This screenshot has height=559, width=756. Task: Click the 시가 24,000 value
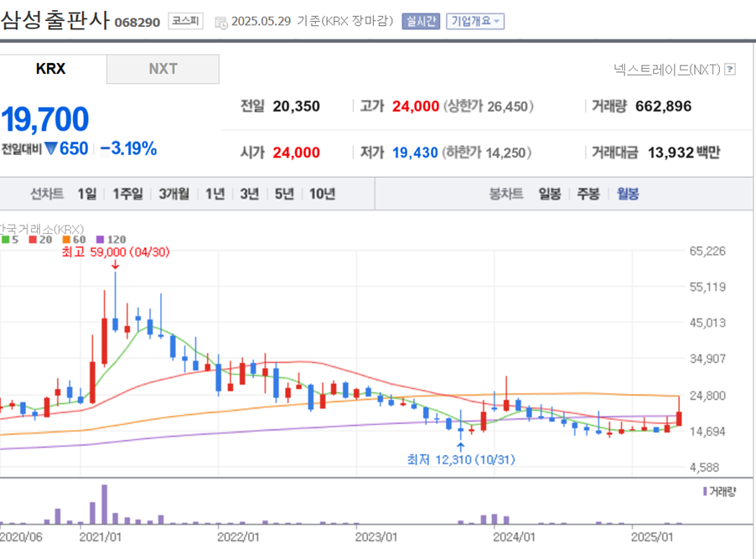[x=296, y=153]
